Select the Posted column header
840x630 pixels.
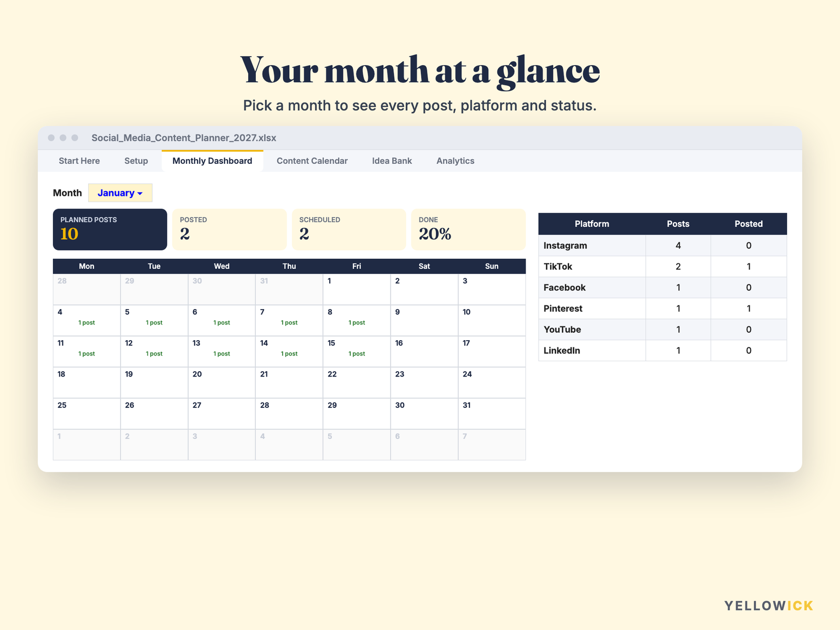749,224
